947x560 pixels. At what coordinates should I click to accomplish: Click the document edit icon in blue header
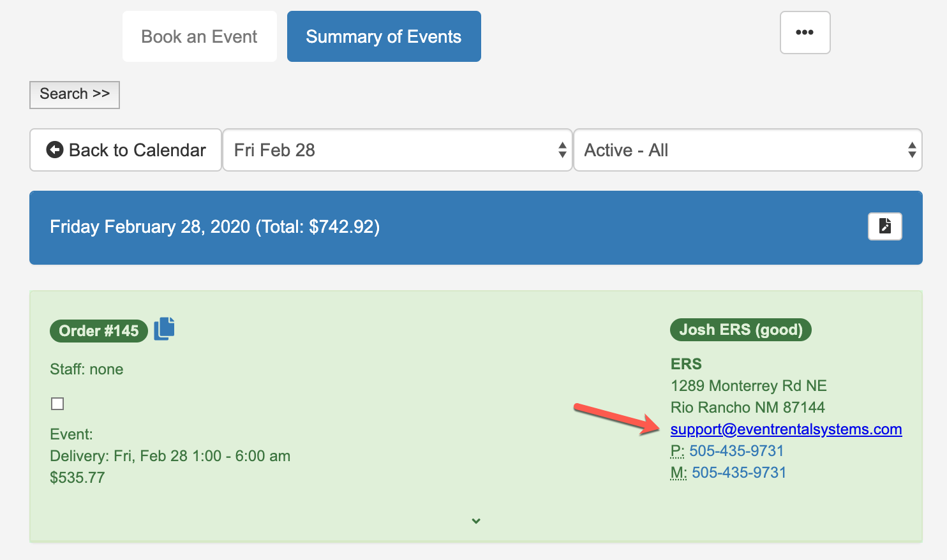(x=884, y=226)
